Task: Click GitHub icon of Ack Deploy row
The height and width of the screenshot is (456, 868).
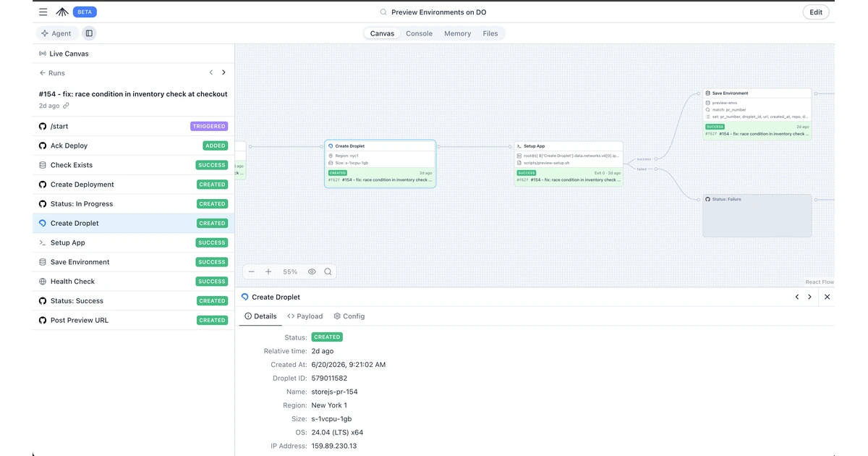Action: coord(43,145)
